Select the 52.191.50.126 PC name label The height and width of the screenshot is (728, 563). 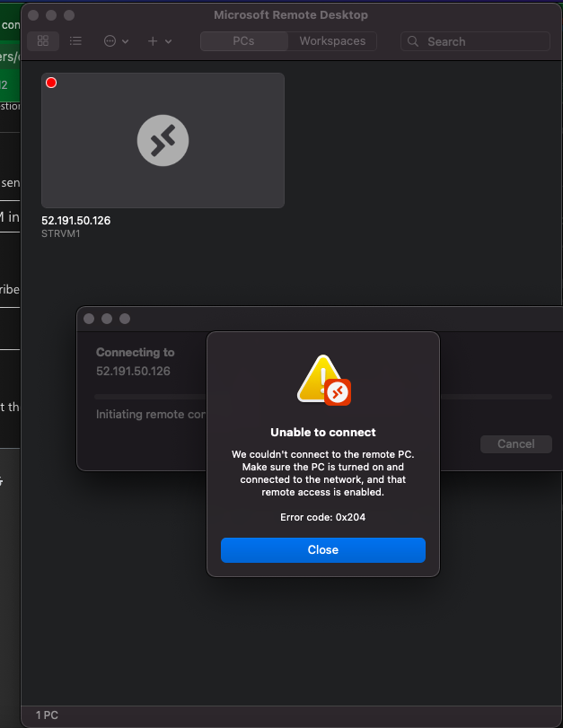coord(75,221)
